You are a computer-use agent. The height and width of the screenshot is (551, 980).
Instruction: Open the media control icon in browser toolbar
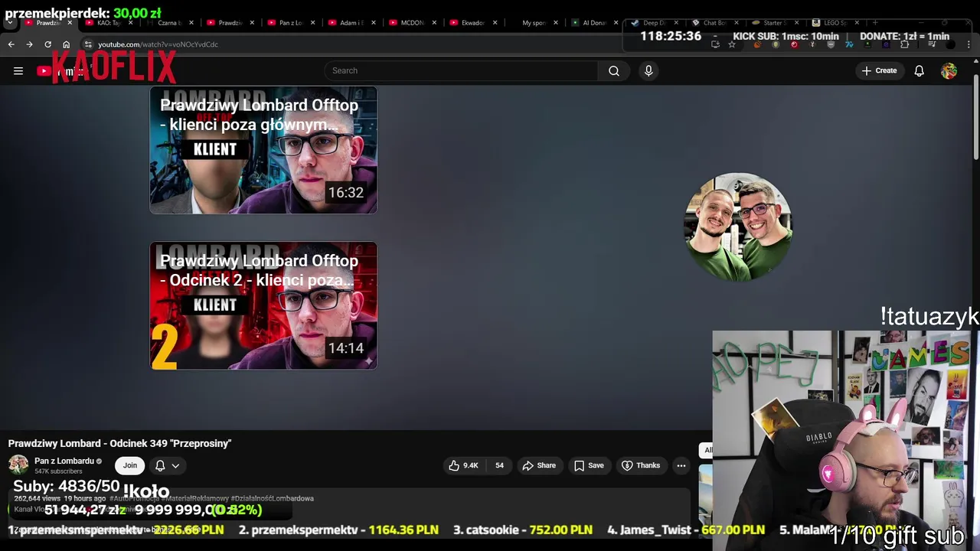click(x=932, y=44)
